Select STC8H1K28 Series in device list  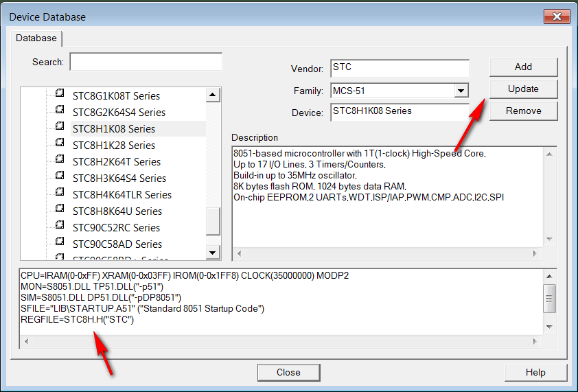[x=114, y=146]
